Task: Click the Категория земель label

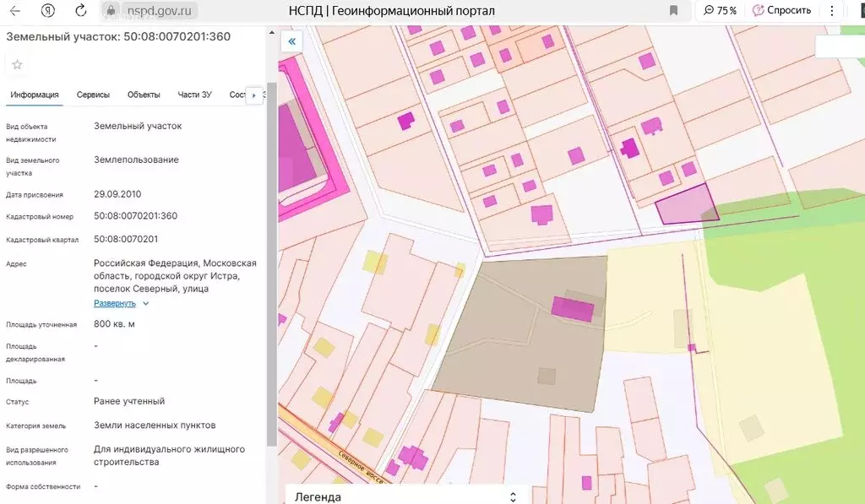Action: 35,426
